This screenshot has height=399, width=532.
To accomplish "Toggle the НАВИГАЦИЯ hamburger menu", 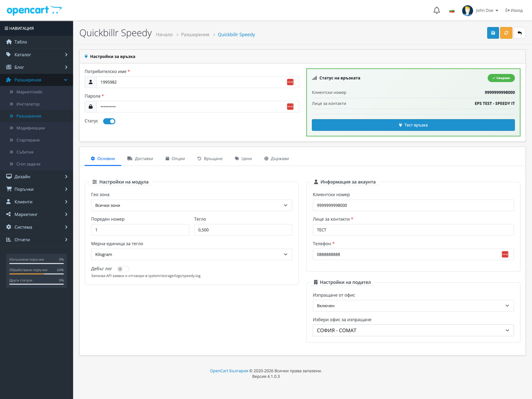I will (x=6, y=28).
